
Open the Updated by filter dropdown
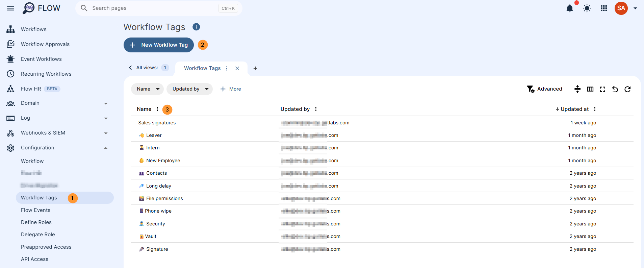click(x=189, y=89)
